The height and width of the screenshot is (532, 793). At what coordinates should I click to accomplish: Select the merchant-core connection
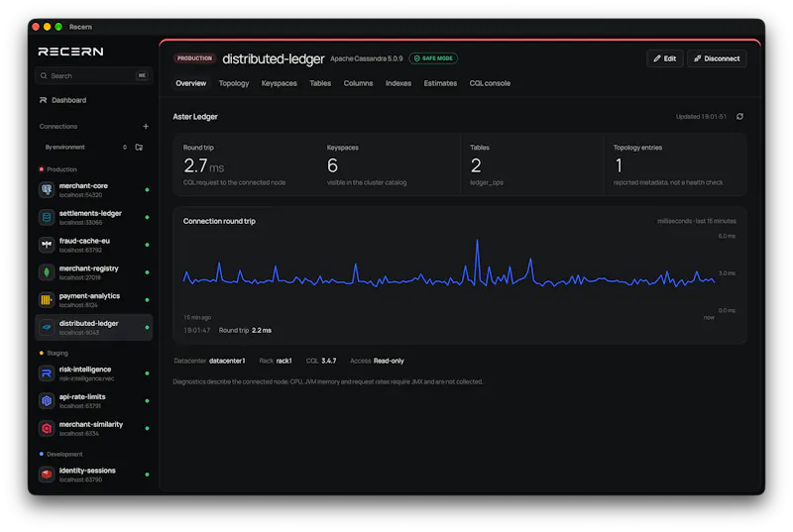[x=93, y=190]
